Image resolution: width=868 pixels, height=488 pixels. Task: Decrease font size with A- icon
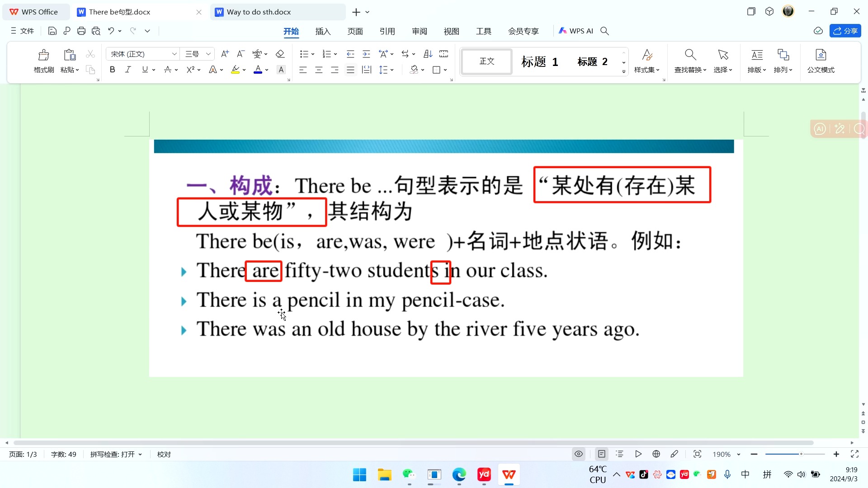pyautogui.click(x=241, y=54)
